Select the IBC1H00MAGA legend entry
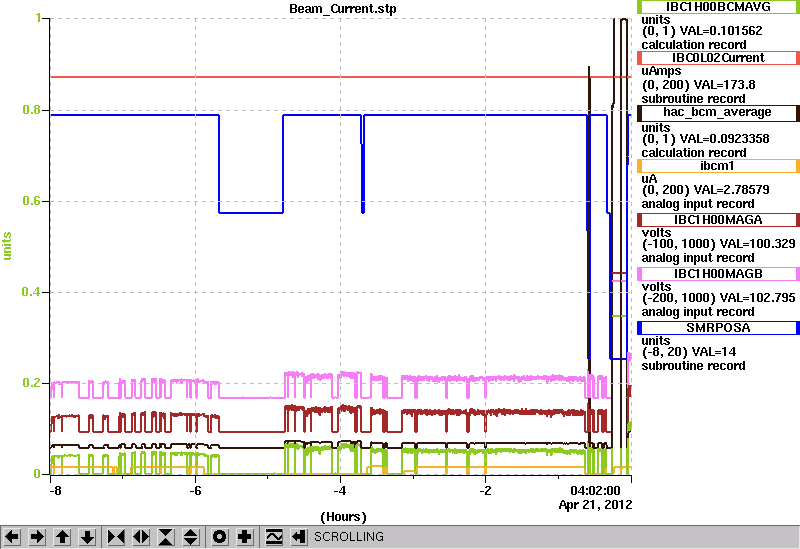The height and width of the screenshot is (549, 800). pyautogui.click(x=718, y=220)
